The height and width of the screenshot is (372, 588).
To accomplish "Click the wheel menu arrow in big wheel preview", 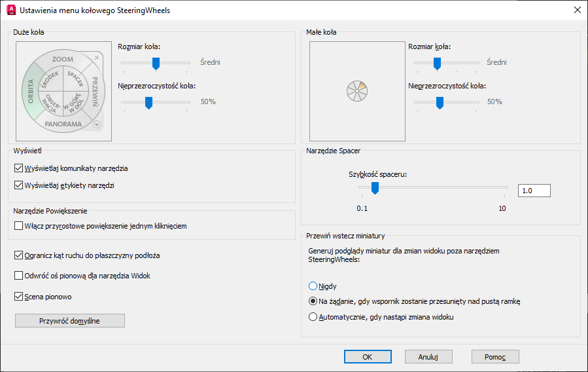I will click(97, 124).
